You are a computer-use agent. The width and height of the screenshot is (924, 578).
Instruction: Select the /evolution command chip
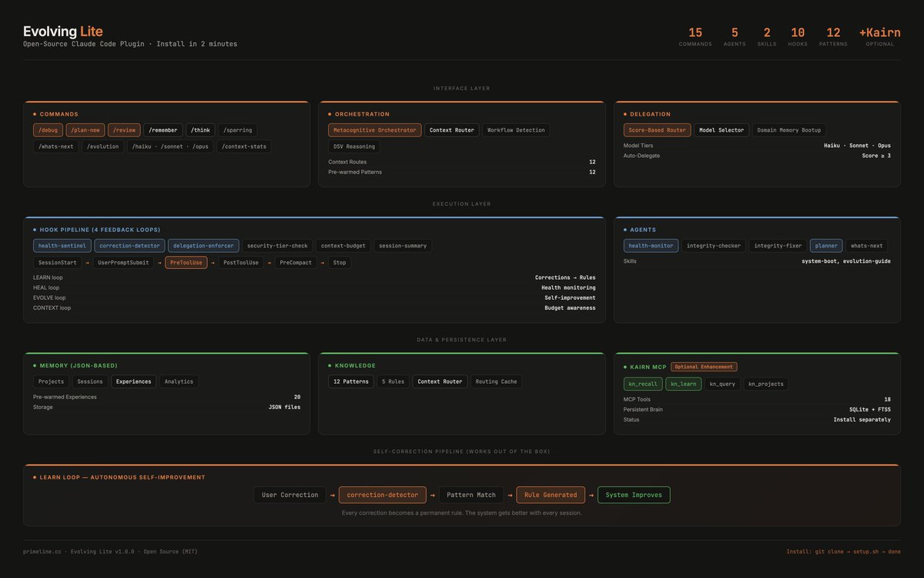102,146
